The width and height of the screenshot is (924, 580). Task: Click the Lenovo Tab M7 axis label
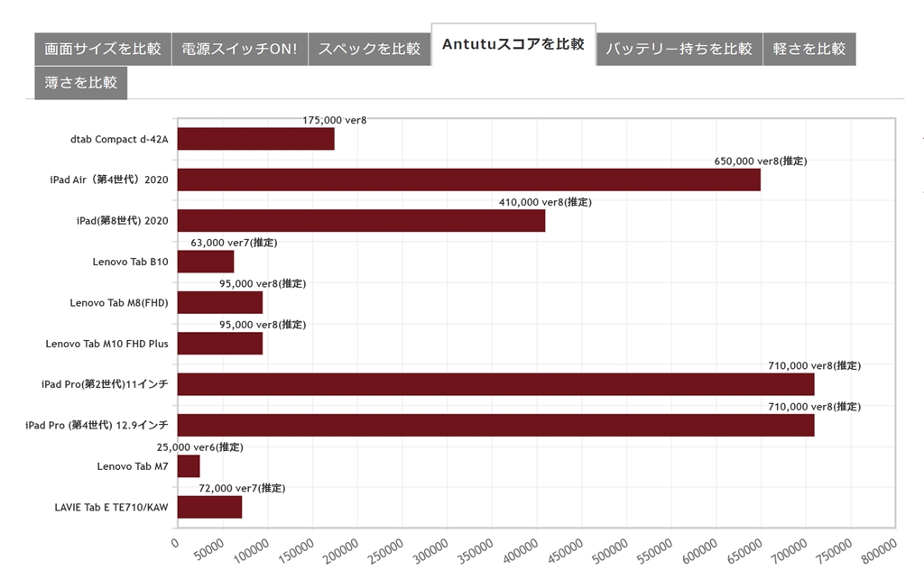(x=133, y=466)
